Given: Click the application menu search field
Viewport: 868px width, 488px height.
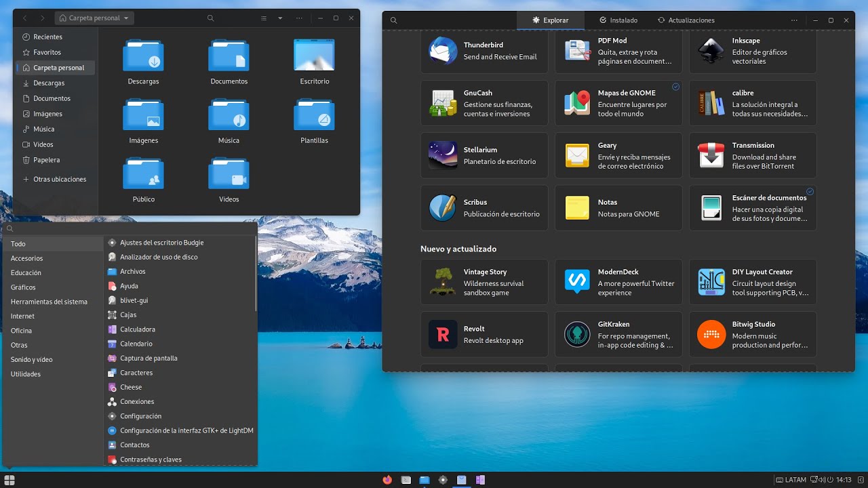Looking at the screenshot, I should 130,228.
